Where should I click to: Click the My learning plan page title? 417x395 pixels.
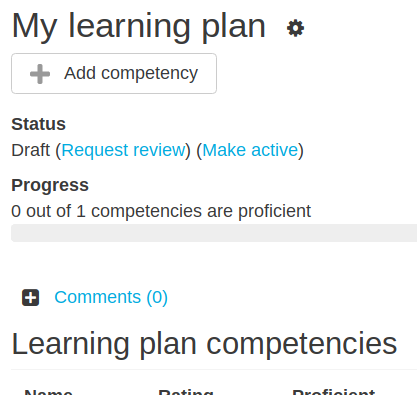point(139,27)
